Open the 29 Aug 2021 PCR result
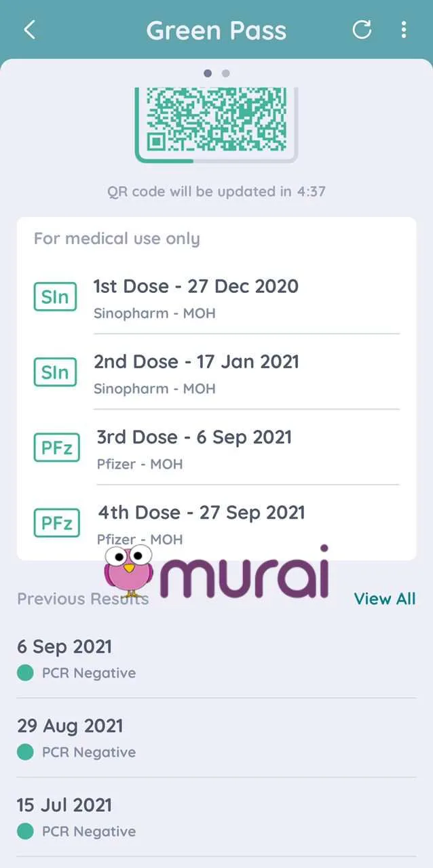The height and width of the screenshot is (868, 433). coord(216,738)
